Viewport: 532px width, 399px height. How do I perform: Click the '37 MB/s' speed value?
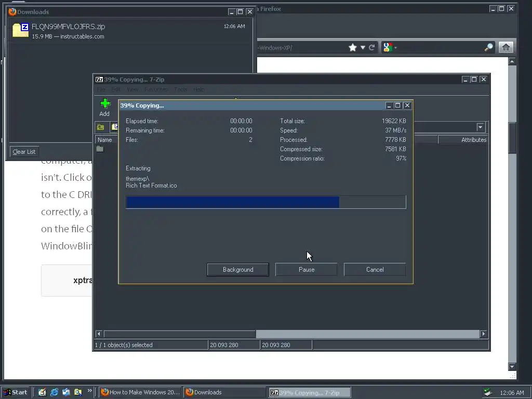coord(395,130)
